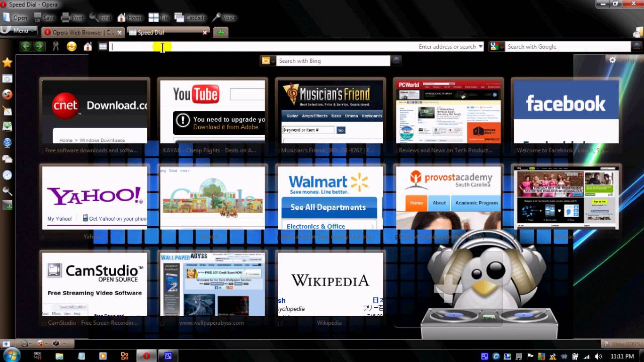This screenshot has height=362, width=644.
Task: Open the Windows sidebar panel icon
Action: [x=7, y=159]
